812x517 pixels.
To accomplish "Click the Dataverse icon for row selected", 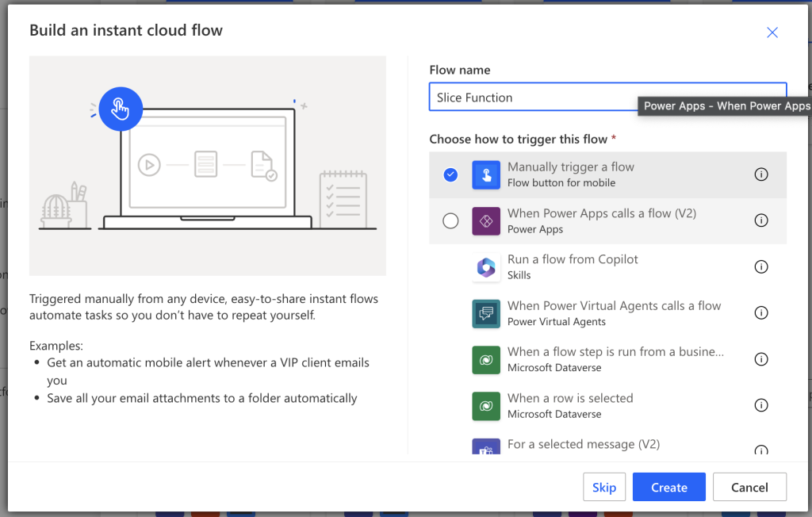I will click(x=486, y=405).
